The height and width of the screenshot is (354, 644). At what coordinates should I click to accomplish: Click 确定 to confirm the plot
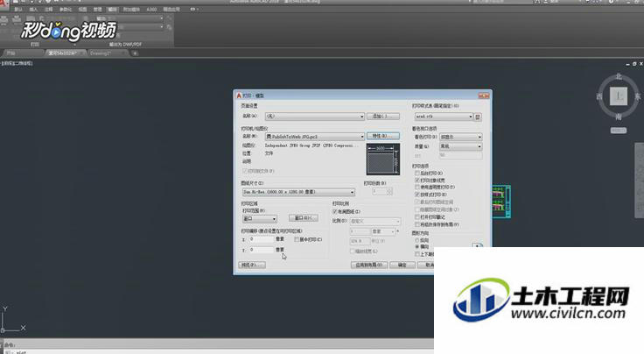pyautogui.click(x=402, y=265)
